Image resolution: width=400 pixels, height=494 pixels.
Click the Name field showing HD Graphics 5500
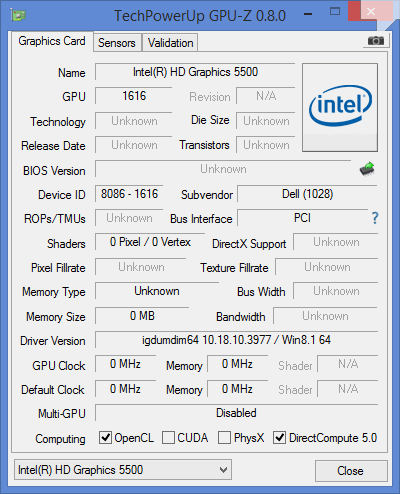tap(195, 72)
